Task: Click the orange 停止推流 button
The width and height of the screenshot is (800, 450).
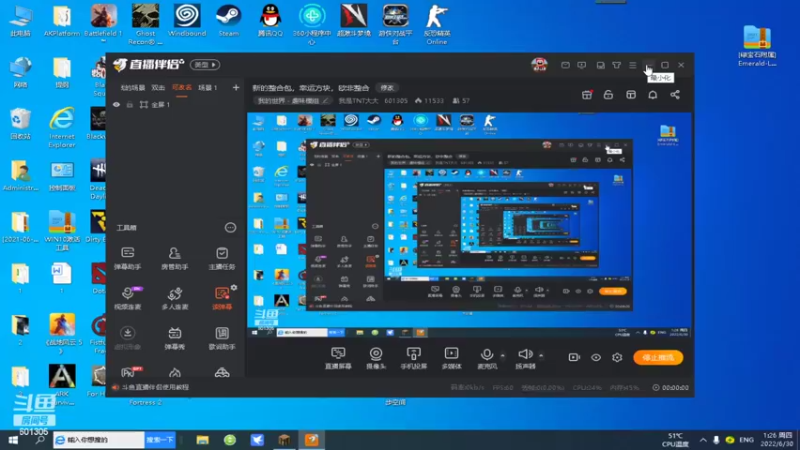Action: (x=658, y=358)
